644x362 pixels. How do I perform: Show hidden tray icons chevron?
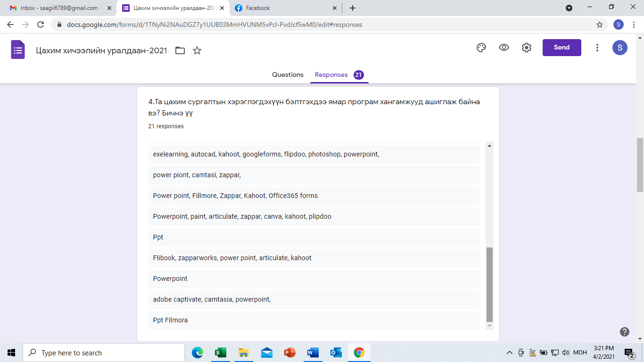(509, 353)
